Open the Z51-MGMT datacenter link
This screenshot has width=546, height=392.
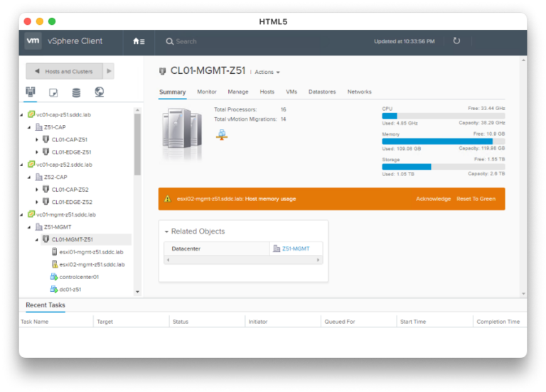(296, 249)
